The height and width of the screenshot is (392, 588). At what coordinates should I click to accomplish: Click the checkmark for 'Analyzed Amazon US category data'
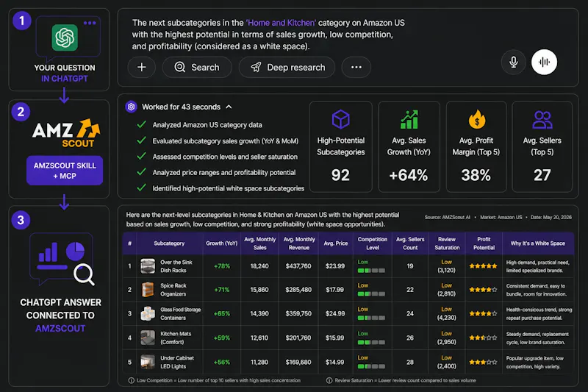(141, 124)
